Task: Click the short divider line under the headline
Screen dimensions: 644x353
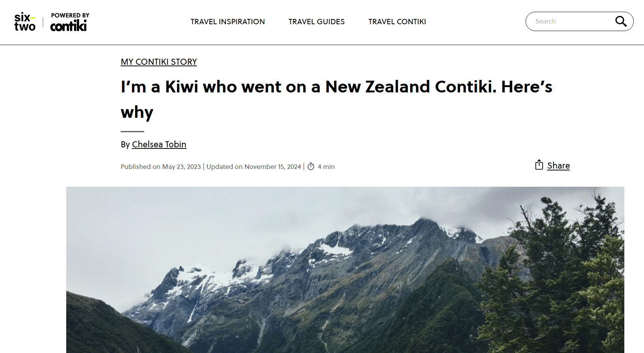Action: pyautogui.click(x=132, y=131)
